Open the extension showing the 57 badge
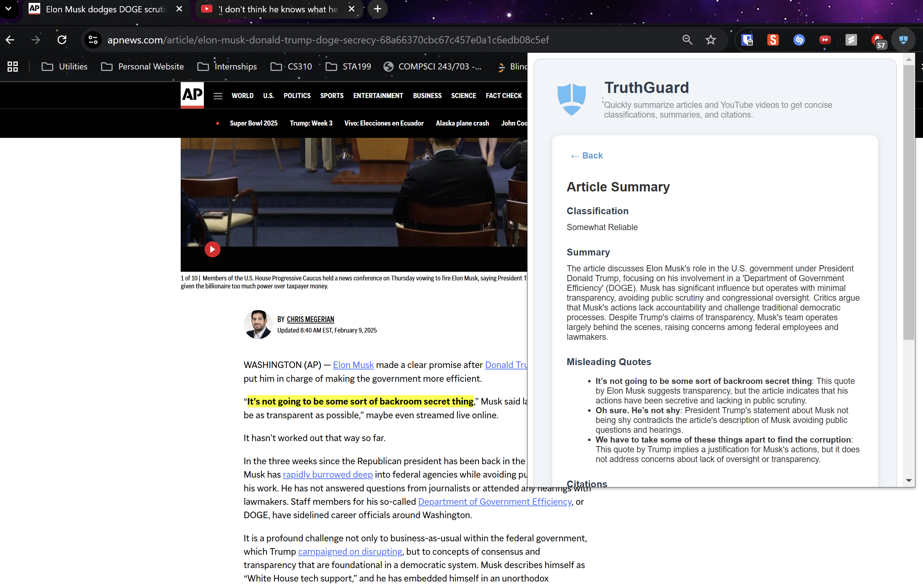This screenshot has width=923, height=588. pyautogui.click(x=877, y=41)
